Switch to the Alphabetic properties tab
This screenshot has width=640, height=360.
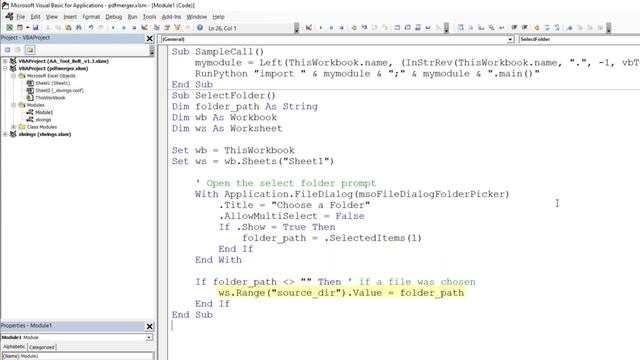coord(14,347)
